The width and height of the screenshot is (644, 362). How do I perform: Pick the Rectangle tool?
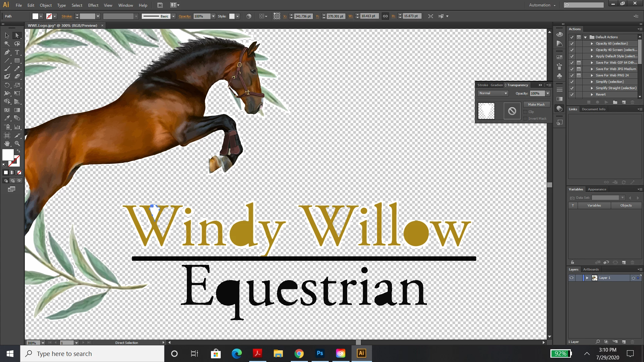(17, 61)
